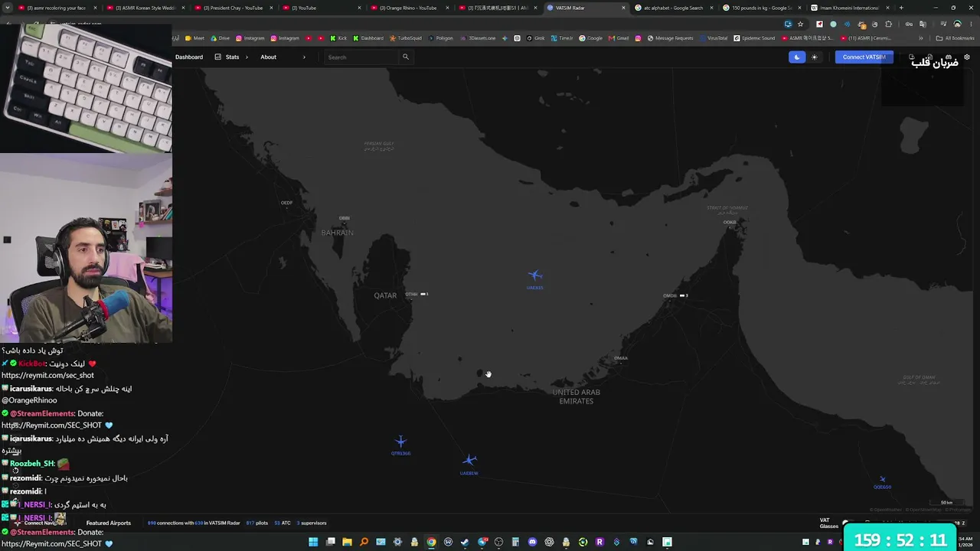980x551 pixels.
Task: Switch to light mode with sun toggle
Action: click(x=815, y=57)
